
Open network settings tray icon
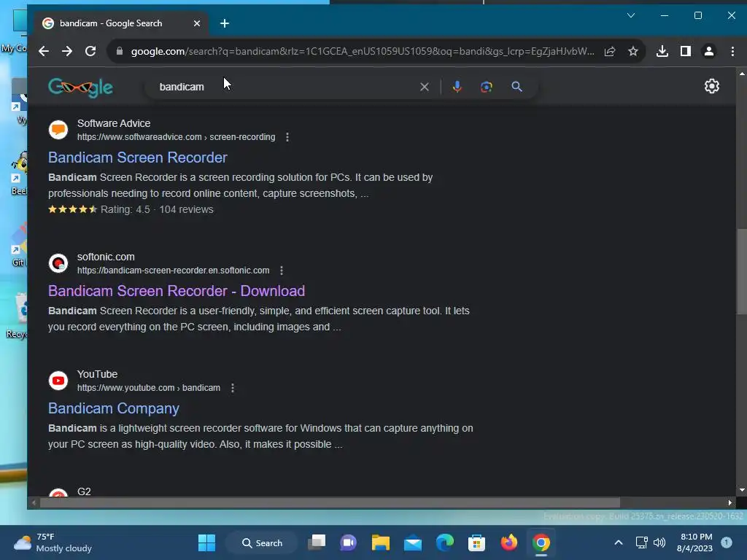(x=642, y=542)
